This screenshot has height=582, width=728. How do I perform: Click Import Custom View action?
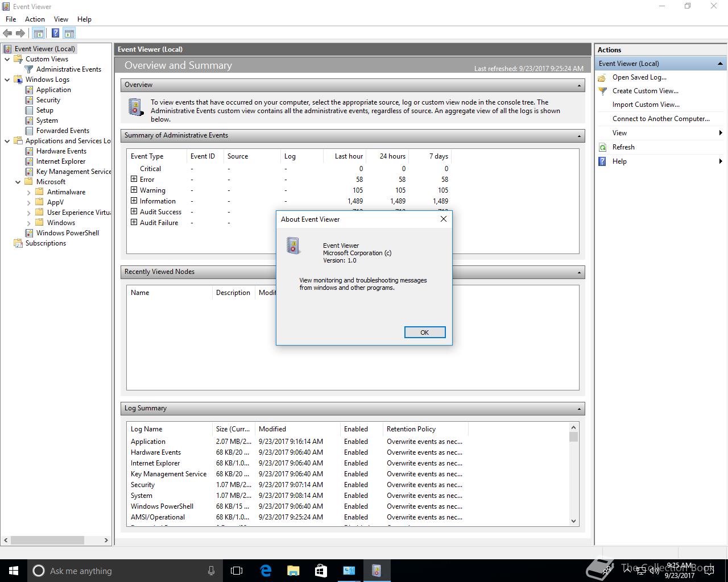pyautogui.click(x=646, y=105)
